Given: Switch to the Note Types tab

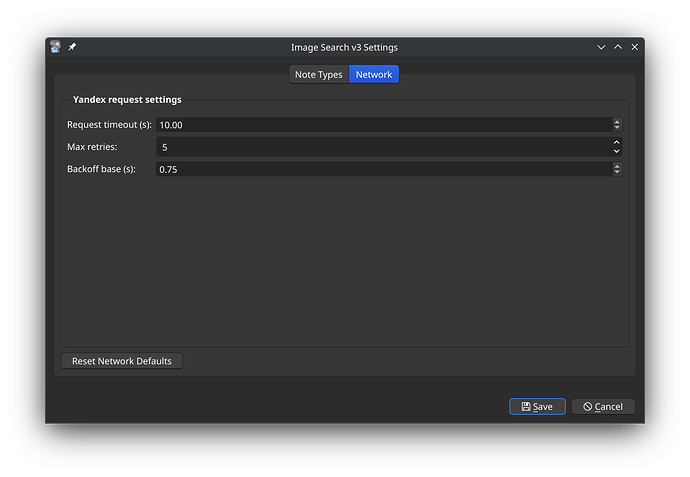Looking at the screenshot, I should tap(319, 75).
